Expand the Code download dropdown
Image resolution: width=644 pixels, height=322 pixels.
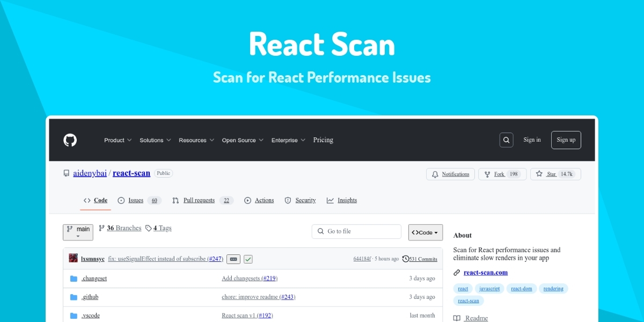[x=425, y=232]
